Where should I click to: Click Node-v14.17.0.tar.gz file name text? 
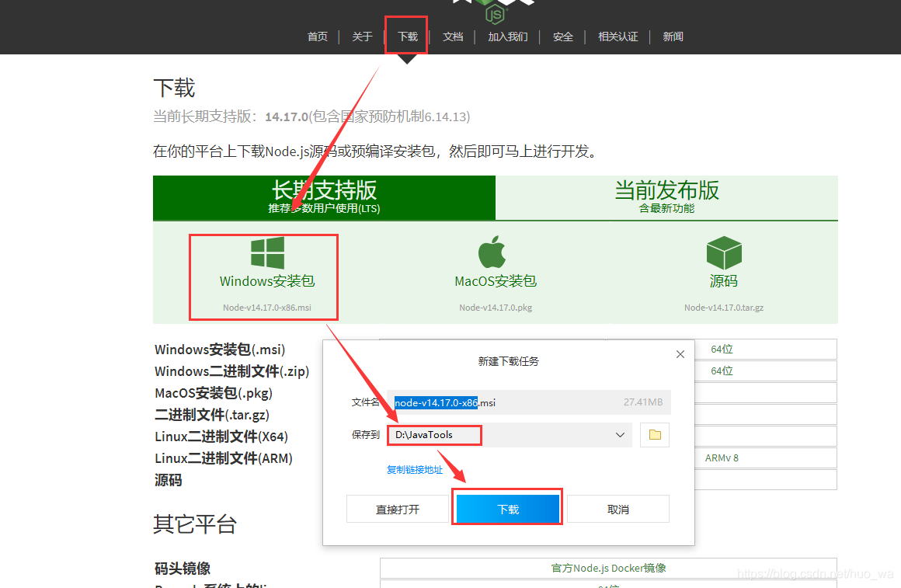(x=723, y=308)
